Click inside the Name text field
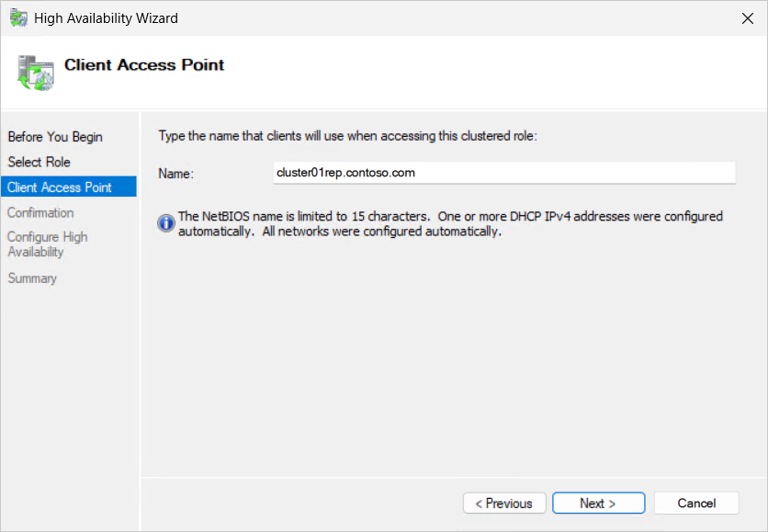 click(504, 173)
